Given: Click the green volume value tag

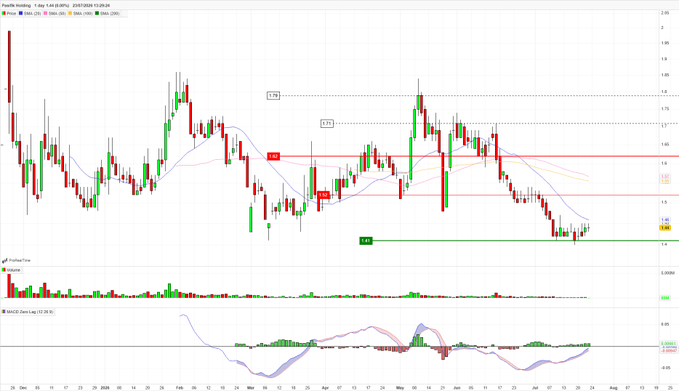Looking at the screenshot, I should point(665,298).
